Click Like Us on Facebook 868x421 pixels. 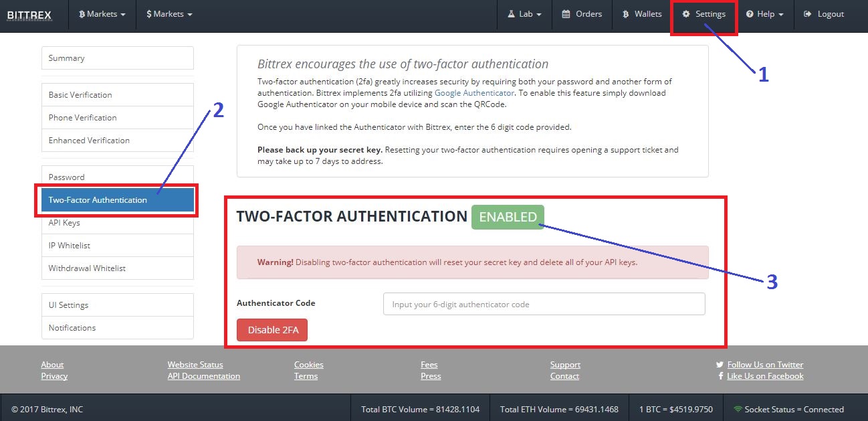[x=765, y=376]
